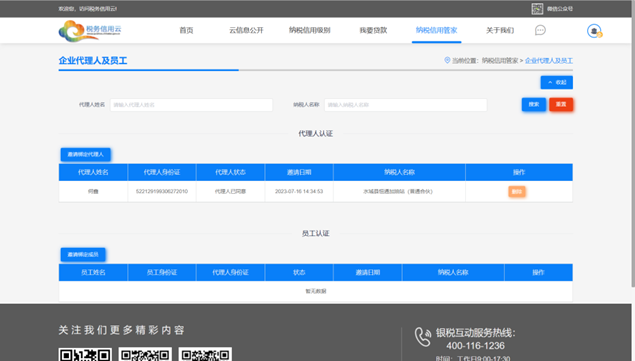Click 操作 header in employee table
The width and height of the screenshot is (635, 361).
tap(538, 272)
